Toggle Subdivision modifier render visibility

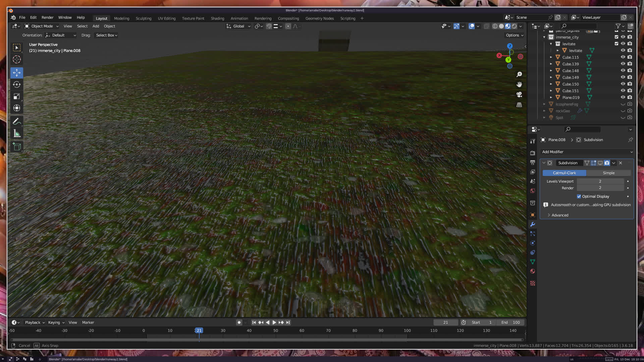607,163
